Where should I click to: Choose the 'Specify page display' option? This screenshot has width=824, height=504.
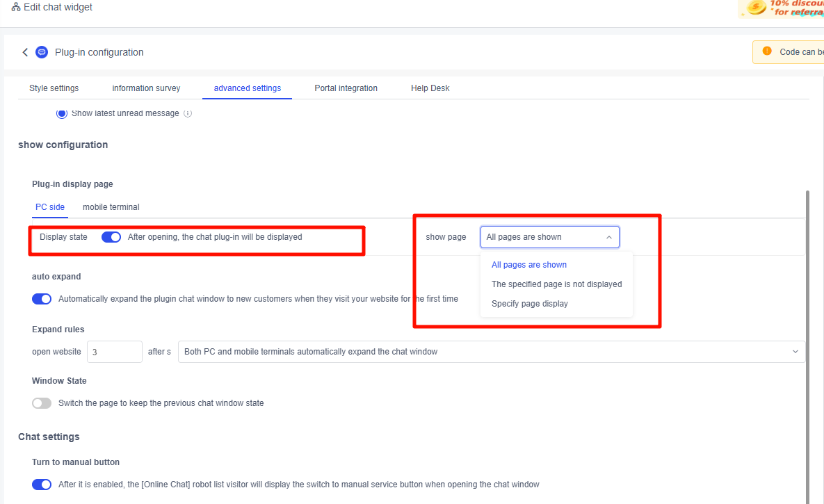click(x=529, y=304)
